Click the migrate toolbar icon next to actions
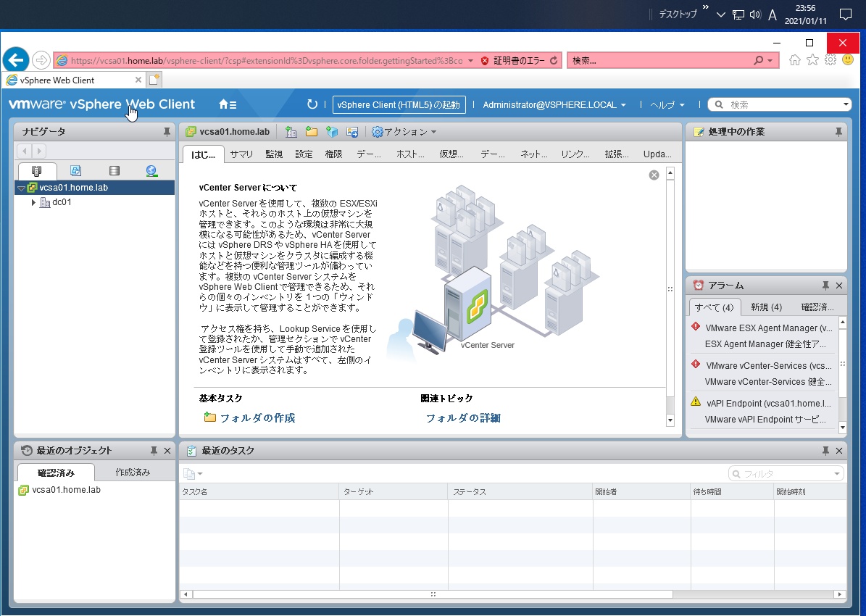The height and width of the screenshot is (616, 866). 352,131
